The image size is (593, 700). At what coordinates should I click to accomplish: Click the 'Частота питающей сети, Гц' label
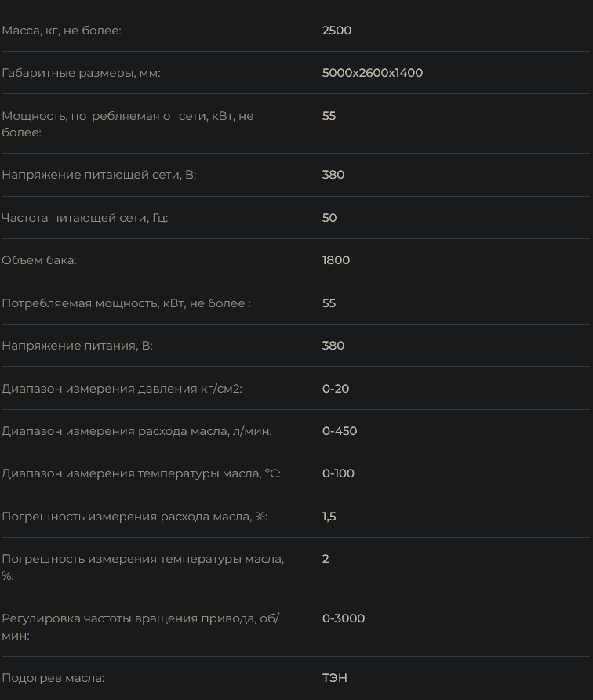tap(85, 218)
